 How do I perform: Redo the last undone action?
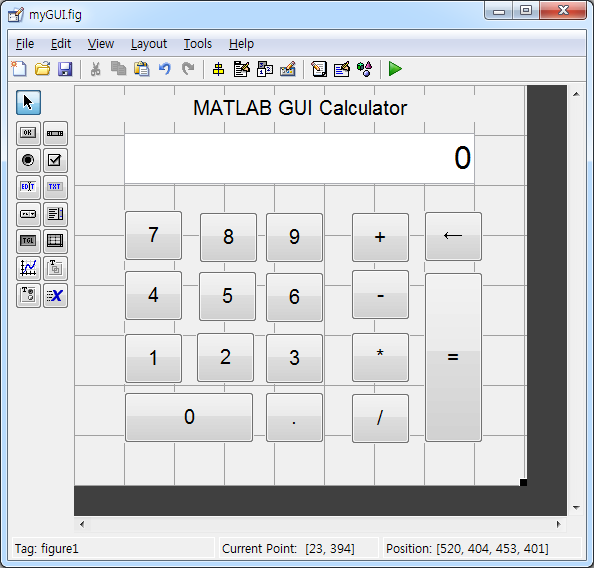tap(188, 69)
